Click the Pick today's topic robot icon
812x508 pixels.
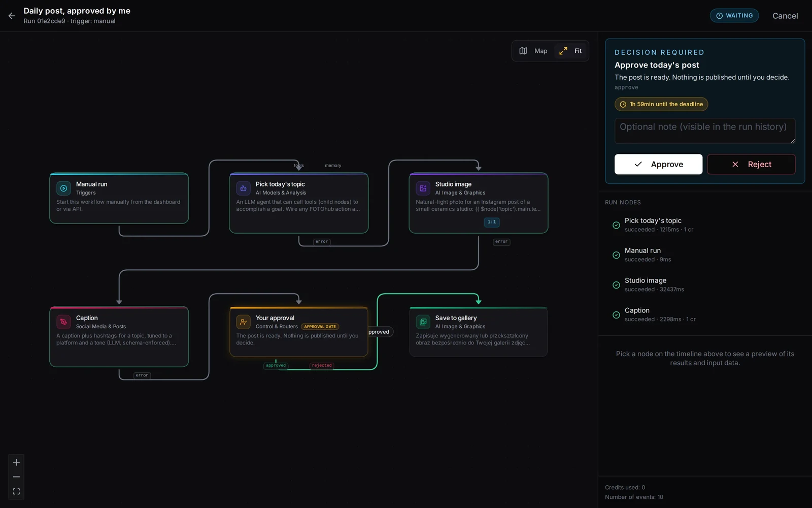point(243,188)
